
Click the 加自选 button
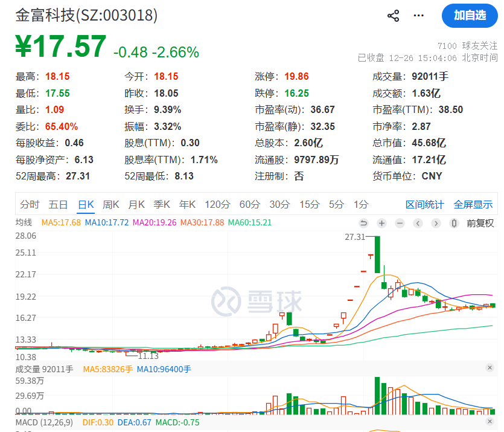(470, 16)
